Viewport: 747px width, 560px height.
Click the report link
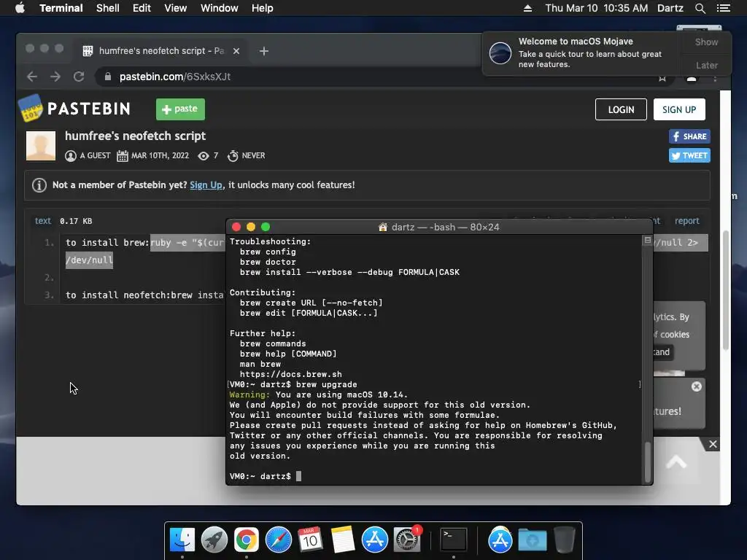point(686,221)
